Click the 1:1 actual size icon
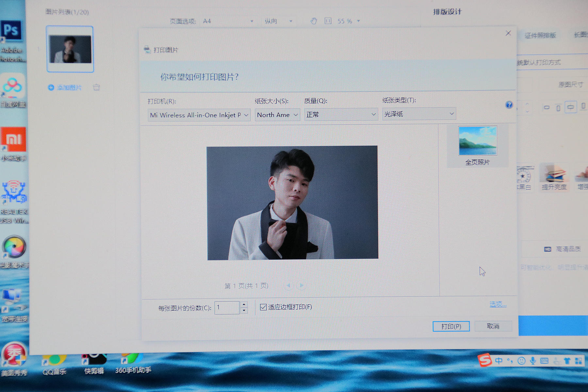This screenshot has width=588, height=392. click(328, 21)
